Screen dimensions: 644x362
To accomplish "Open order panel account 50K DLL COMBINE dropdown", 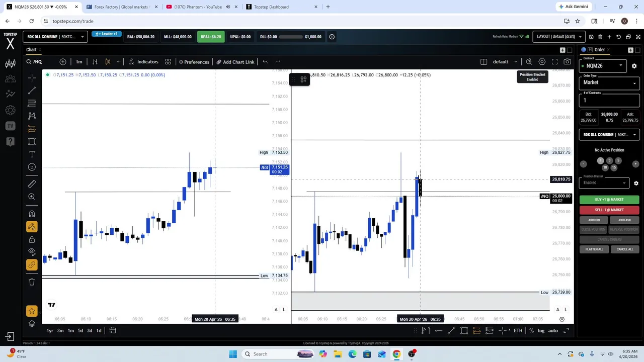I will pos(609,135).
